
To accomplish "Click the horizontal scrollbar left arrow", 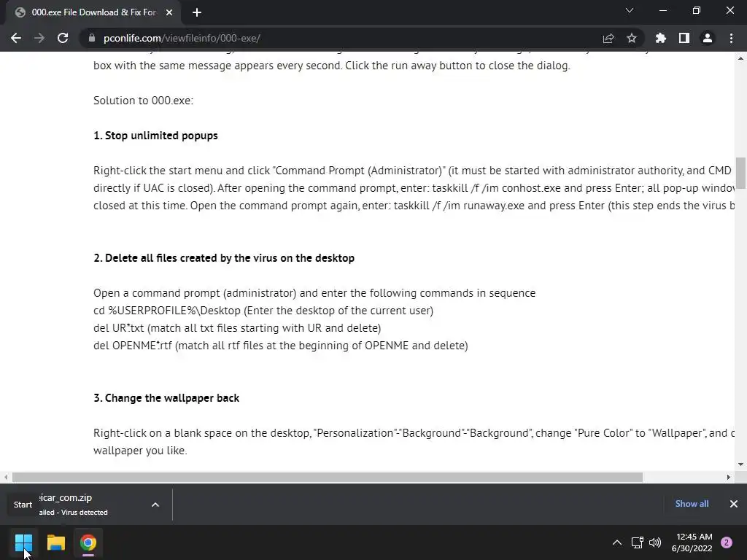I will pos(6,477).
